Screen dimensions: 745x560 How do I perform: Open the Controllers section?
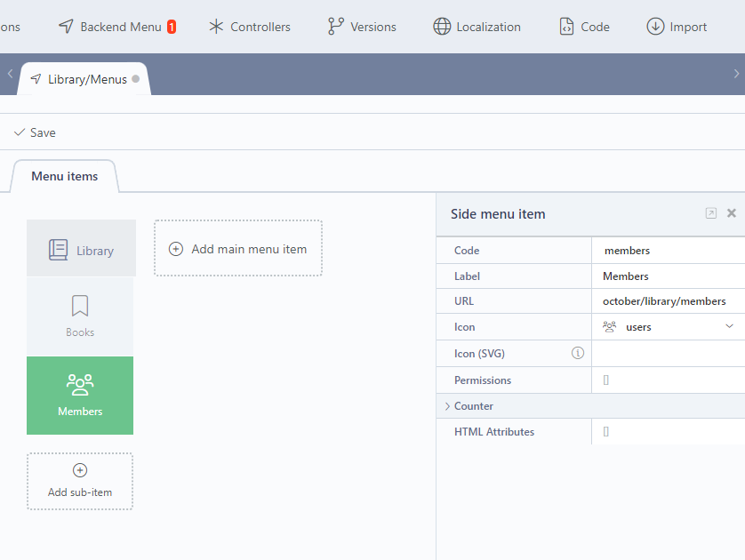[x=250, y=27]
